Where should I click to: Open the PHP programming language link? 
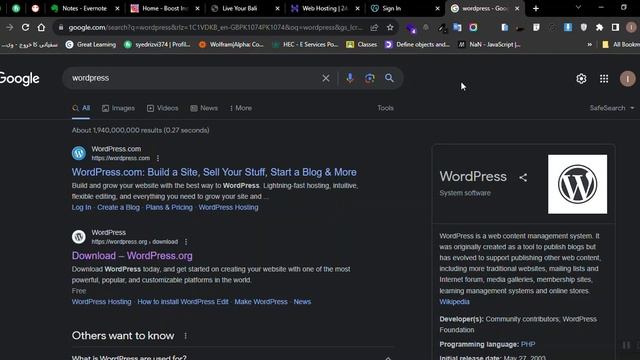point(528,344)
